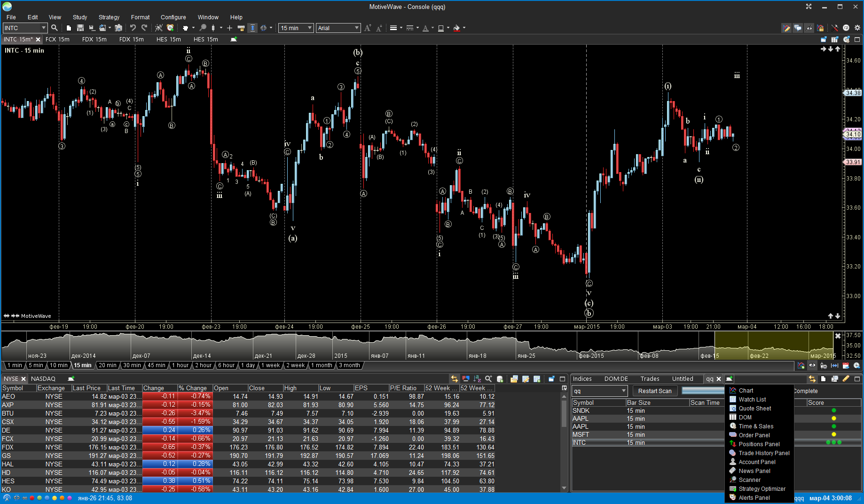Select the 1 hour timeframe button
This screenshot has height=504, width=864.
point(180,365)
